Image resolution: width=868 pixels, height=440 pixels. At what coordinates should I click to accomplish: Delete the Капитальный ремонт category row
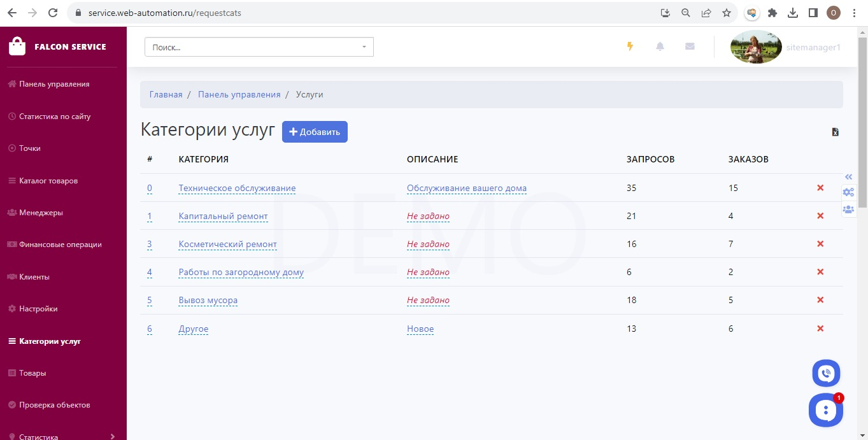click(820, 216)
